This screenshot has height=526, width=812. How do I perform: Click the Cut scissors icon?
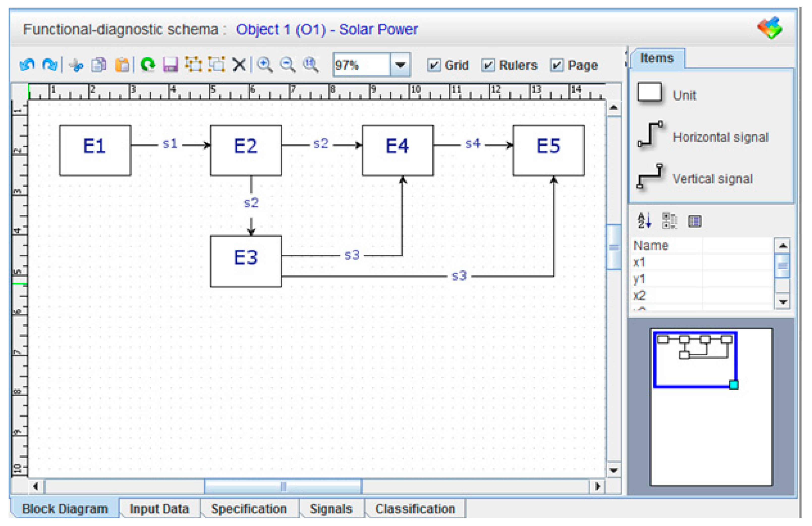pyautogui.click(x=76, y=65)
